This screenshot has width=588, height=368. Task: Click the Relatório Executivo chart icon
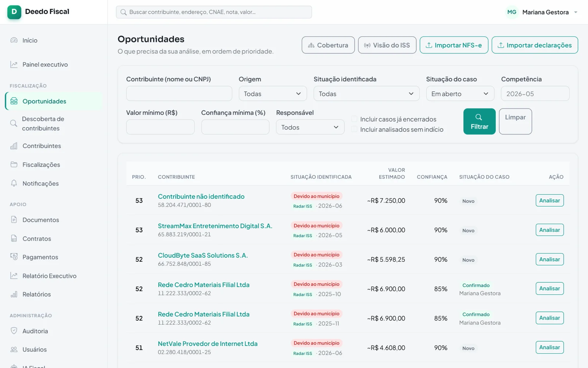pyautogui.click(x=14, y=276)
